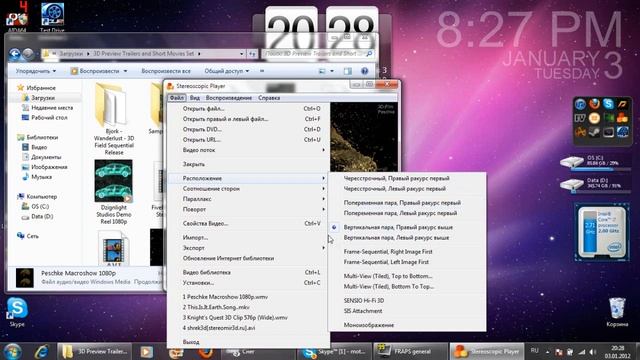The image size is (640, 360).
Task: Choose Выход at bottom of Файл menu
Action: tap(248, 342)
